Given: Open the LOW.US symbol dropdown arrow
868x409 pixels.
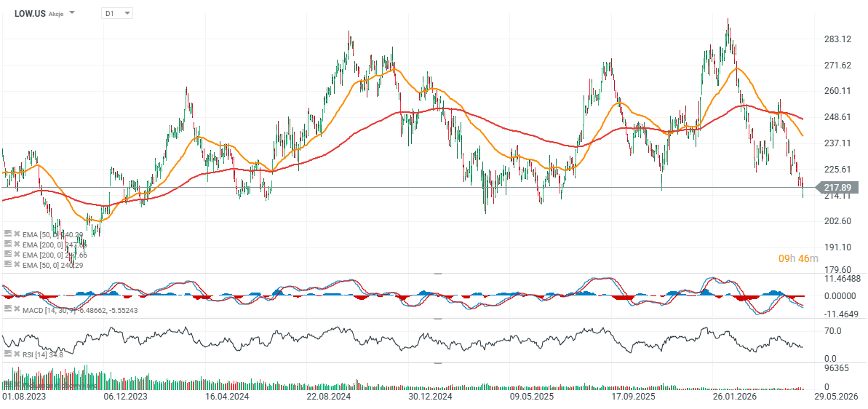Looking at the screenshot, I should coord(73,12).
